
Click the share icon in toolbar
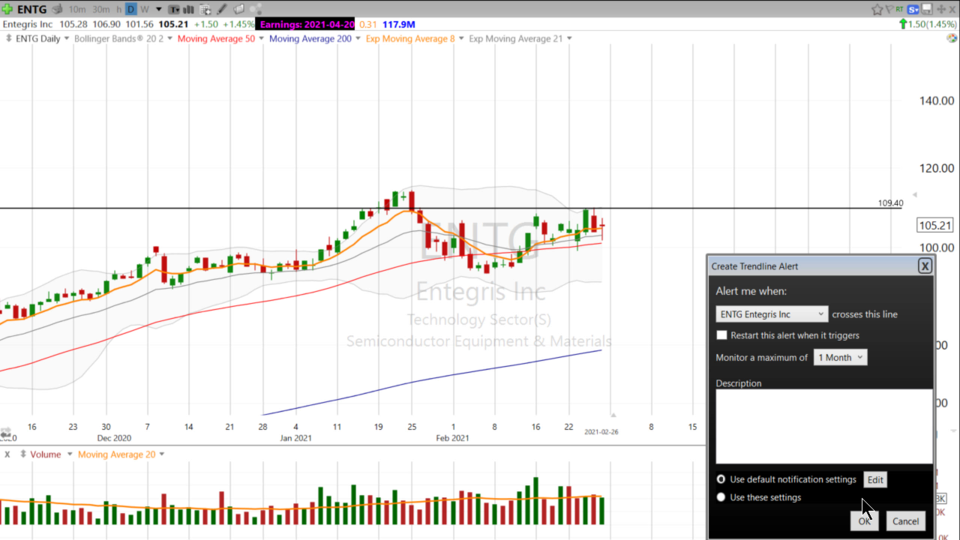(x=256, y=9)
